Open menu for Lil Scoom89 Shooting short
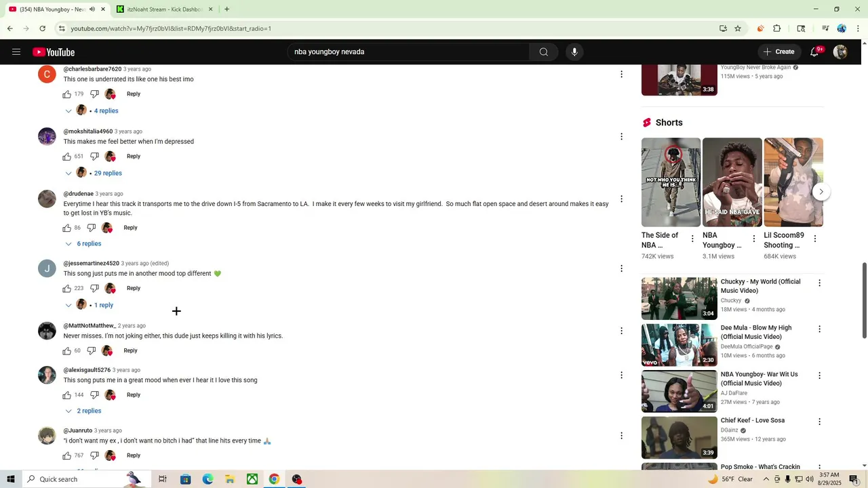 point(815,239)
